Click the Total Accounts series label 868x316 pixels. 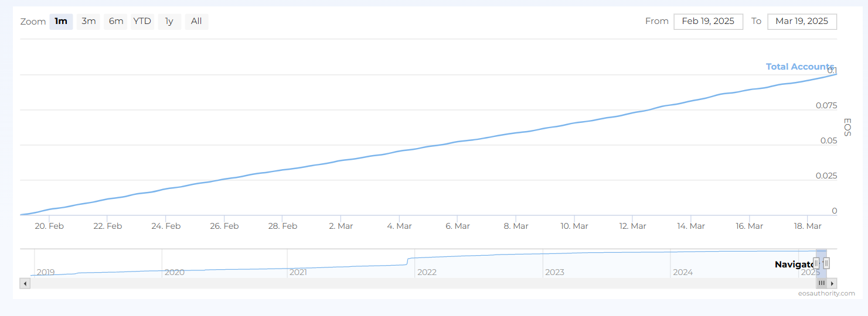[799, 67]
